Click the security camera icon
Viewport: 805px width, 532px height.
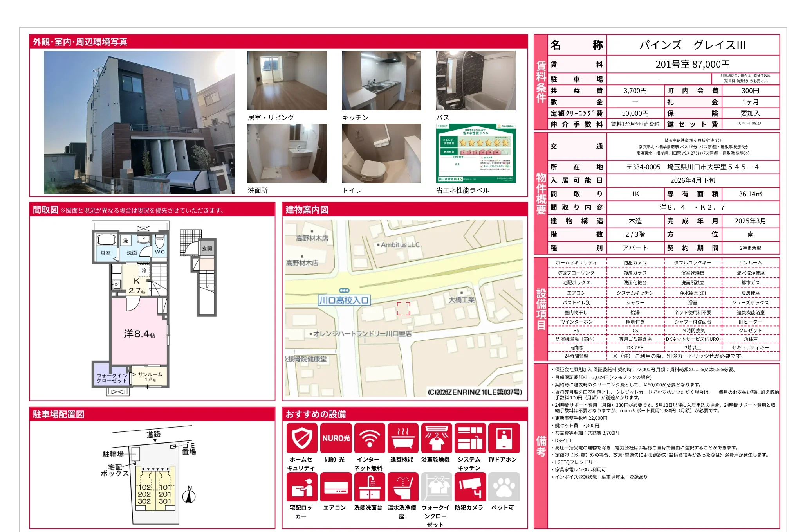470,487
